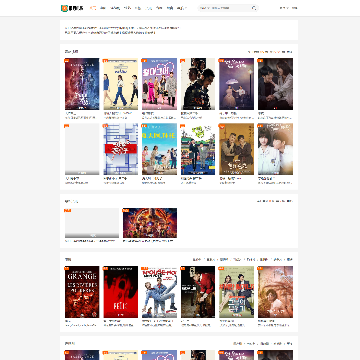Click the magnifier search icon
This screenshot has width=360, height=360.
[254, 8]
